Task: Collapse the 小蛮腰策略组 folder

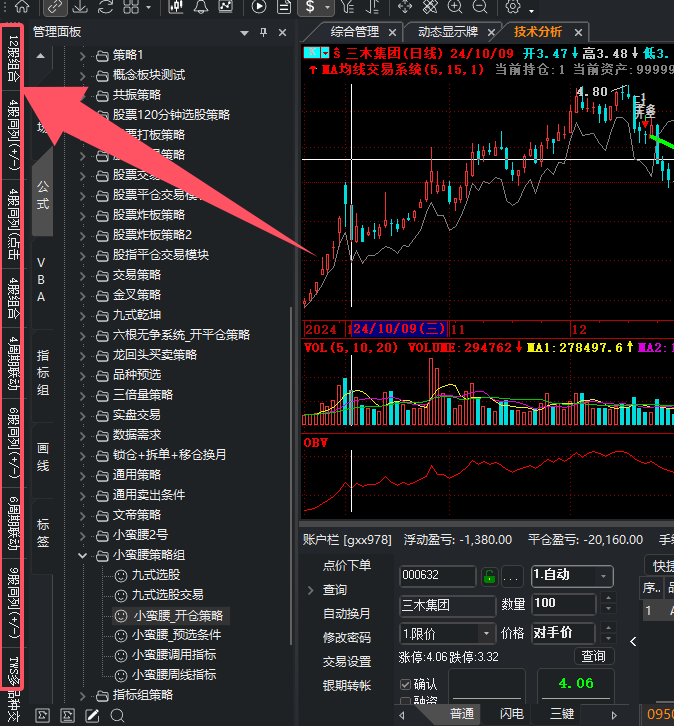Action: pos(82,555)
